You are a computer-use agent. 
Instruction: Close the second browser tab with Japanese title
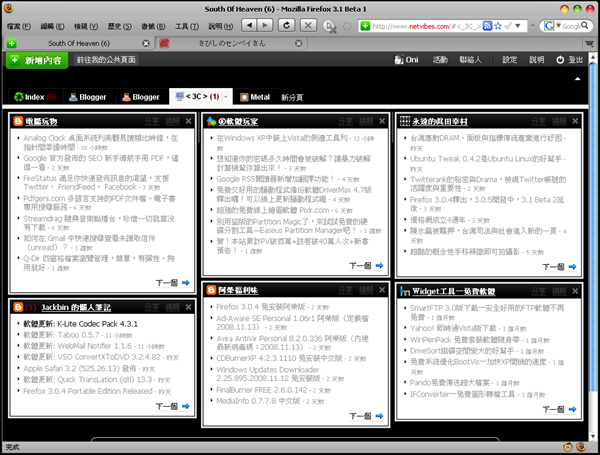pos(299,43)
